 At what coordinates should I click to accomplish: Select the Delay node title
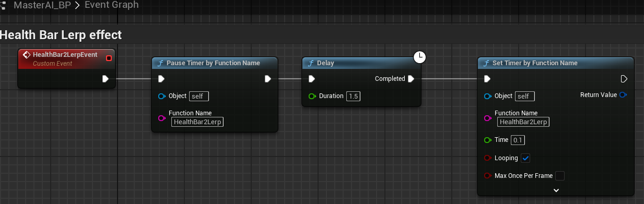click(325, 63)
